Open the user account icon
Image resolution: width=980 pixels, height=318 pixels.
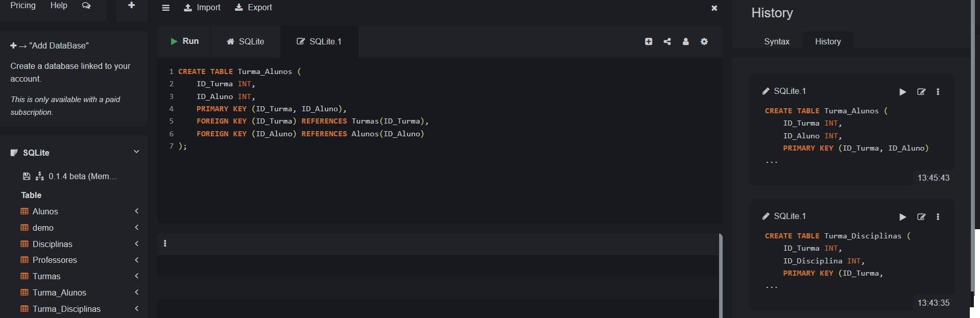coord(685,41)
